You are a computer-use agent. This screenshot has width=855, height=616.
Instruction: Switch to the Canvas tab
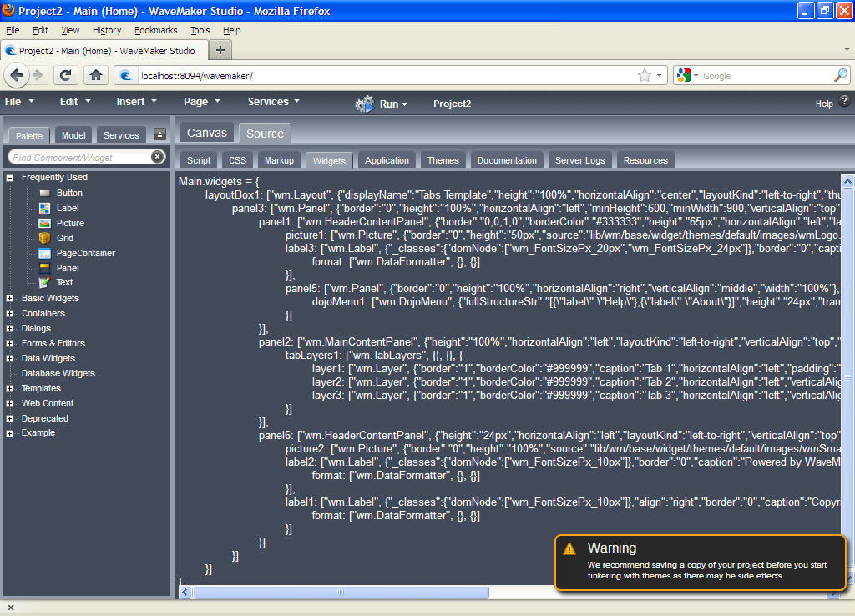coord(207,133)
